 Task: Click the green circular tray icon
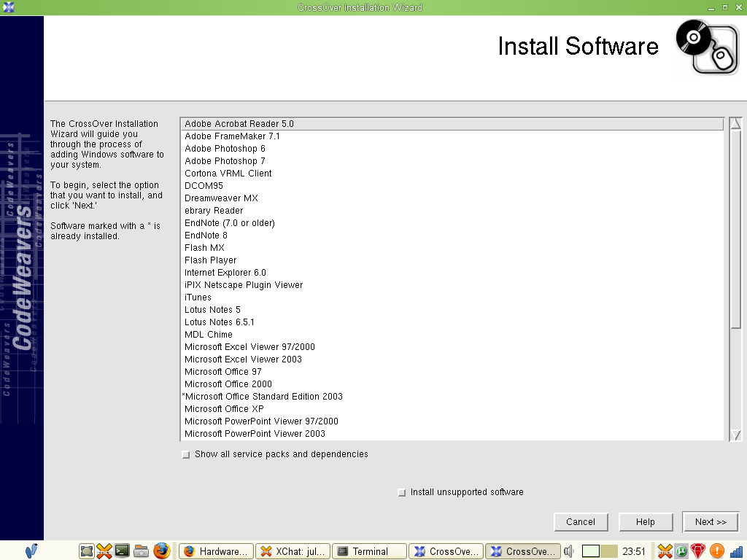[681, 551]
